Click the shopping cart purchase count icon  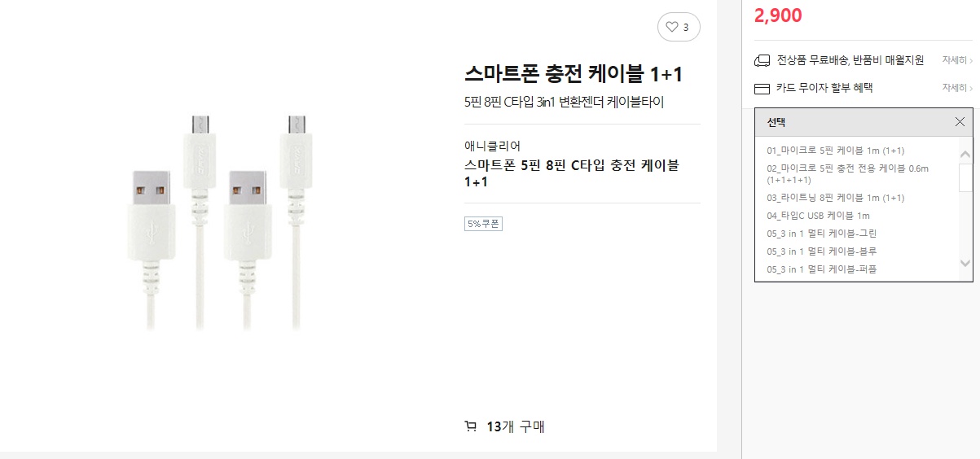(x=471, y=426)
